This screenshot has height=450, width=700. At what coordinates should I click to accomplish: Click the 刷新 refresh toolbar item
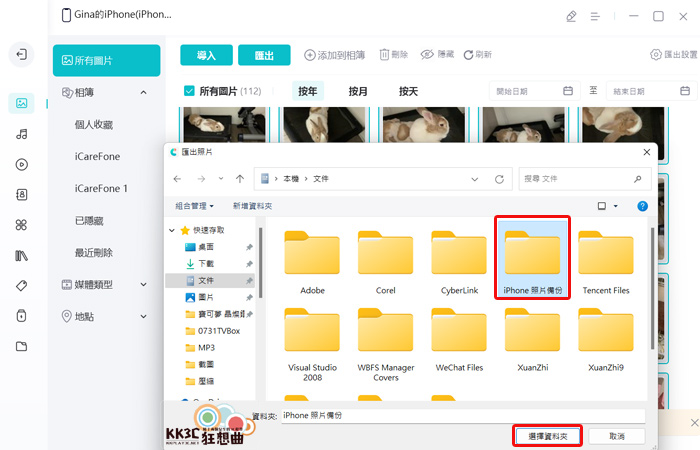click(x=477, y=54)
